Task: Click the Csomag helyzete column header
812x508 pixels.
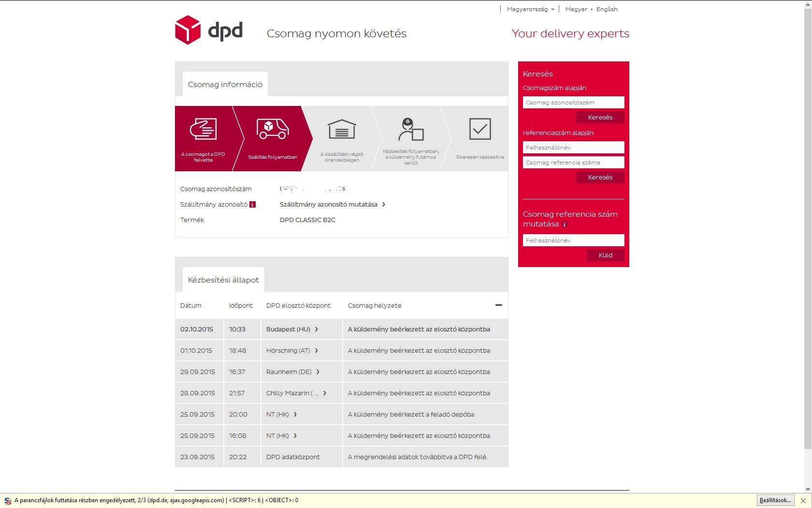Action: (x=375, y=306)
